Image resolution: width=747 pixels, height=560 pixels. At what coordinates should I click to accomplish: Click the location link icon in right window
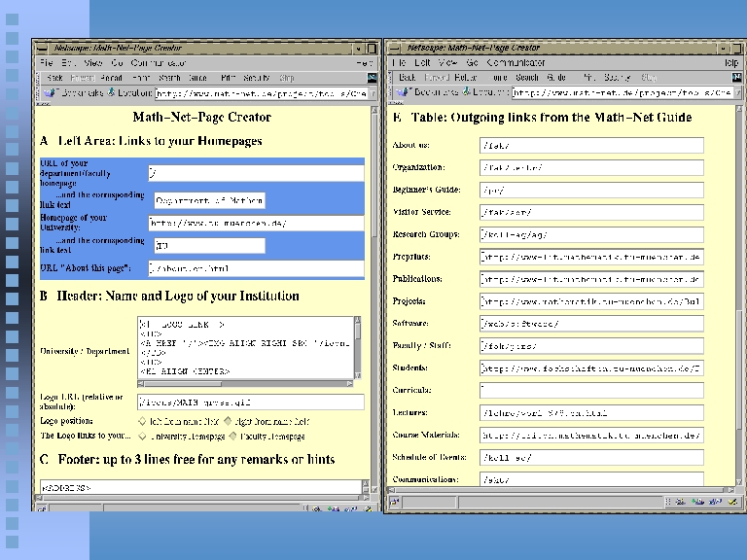coord(466,93)
